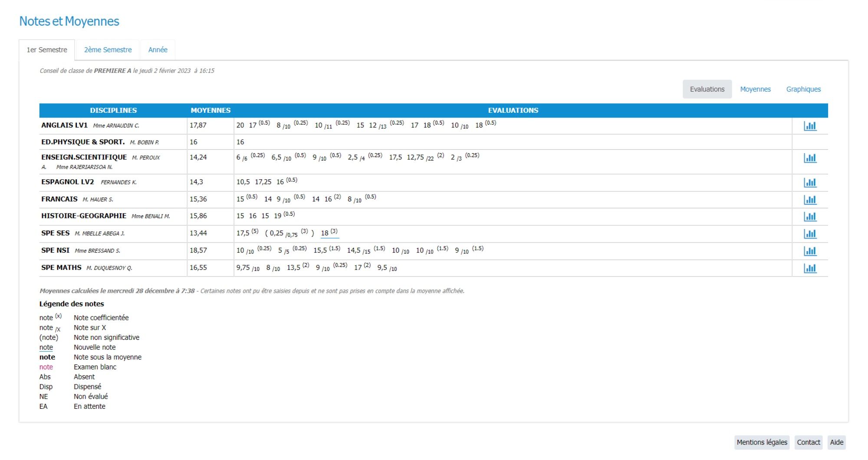Open the Aide help button

tap(836, 442)
